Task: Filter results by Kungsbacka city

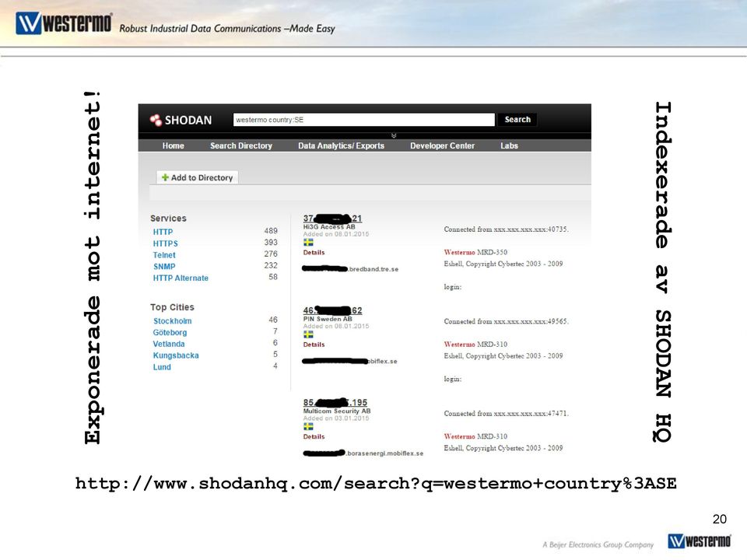Action: tap(176, 355)
